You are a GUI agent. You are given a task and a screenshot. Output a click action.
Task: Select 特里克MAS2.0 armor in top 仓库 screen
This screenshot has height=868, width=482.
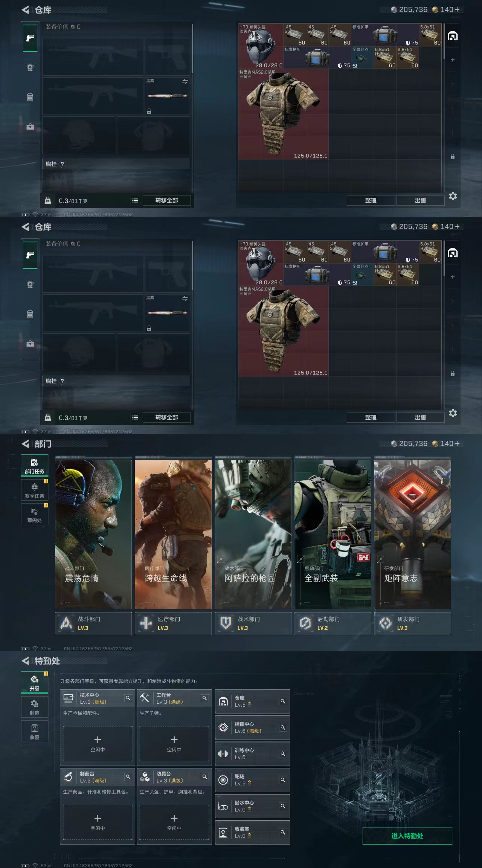coord(283,114)
